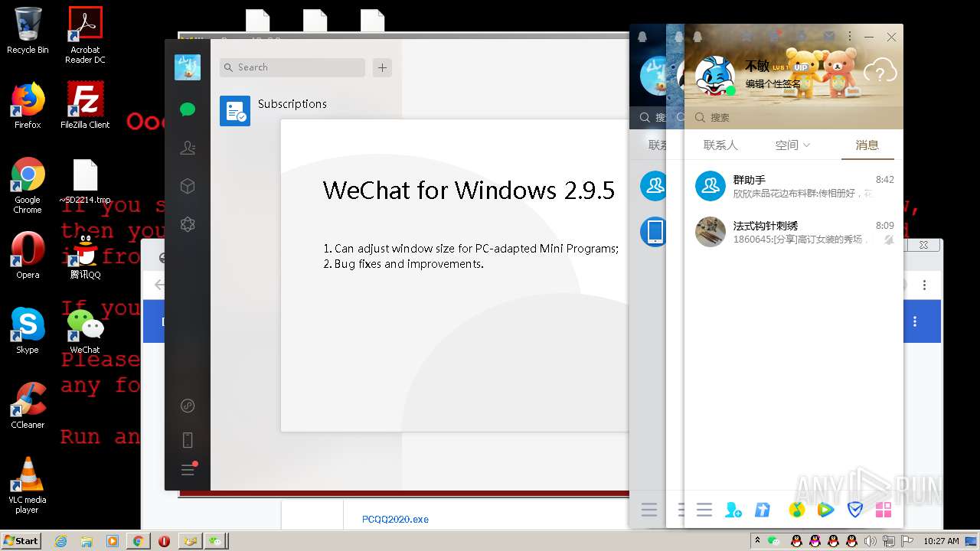Launch the 腾讯QQ desktop shortcut
The width and height of the screenshot is (980, 551).
coord(85,256)
